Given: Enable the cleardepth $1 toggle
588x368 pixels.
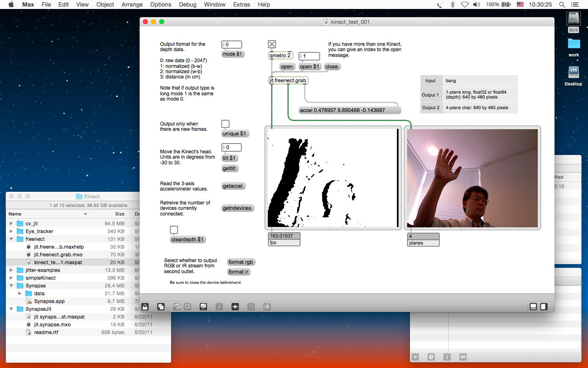Looking at the screenshot, I should [x=174, y=230].
